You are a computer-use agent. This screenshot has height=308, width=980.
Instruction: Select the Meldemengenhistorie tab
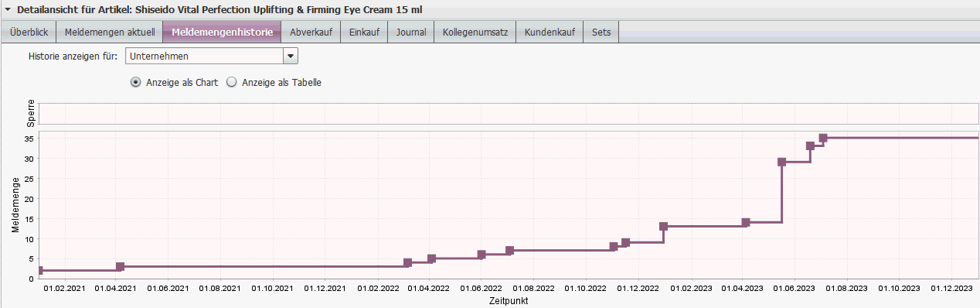(x=222, y=33)
